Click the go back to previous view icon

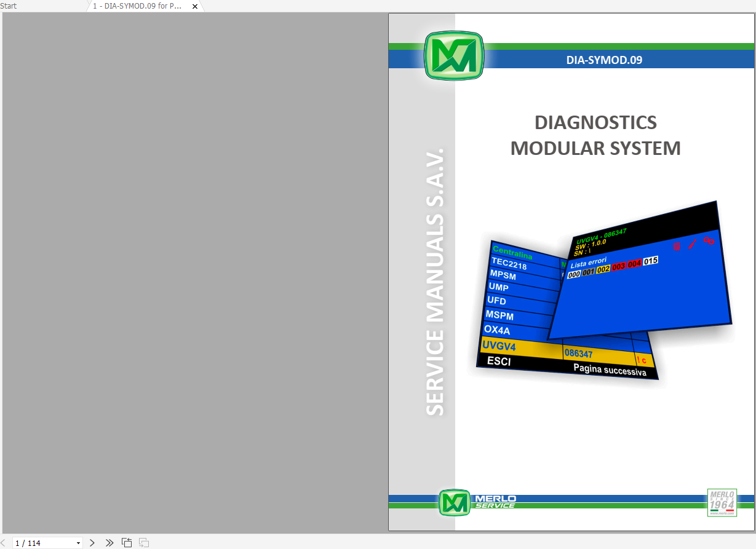tap(127, 543)
